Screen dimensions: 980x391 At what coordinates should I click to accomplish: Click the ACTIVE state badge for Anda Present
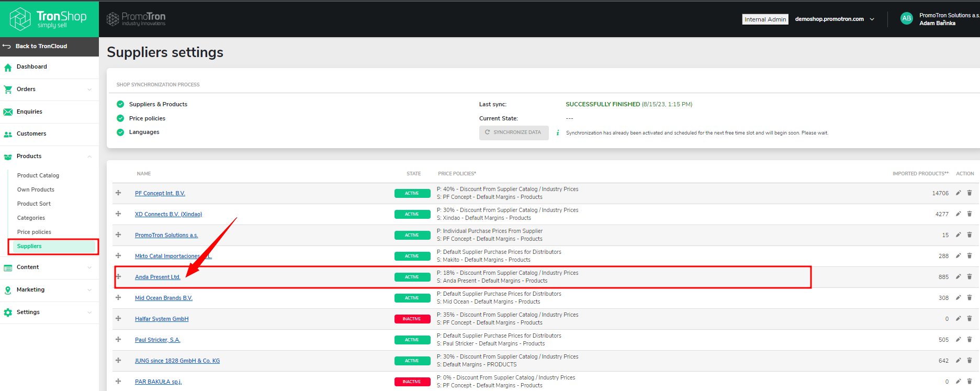412,277
